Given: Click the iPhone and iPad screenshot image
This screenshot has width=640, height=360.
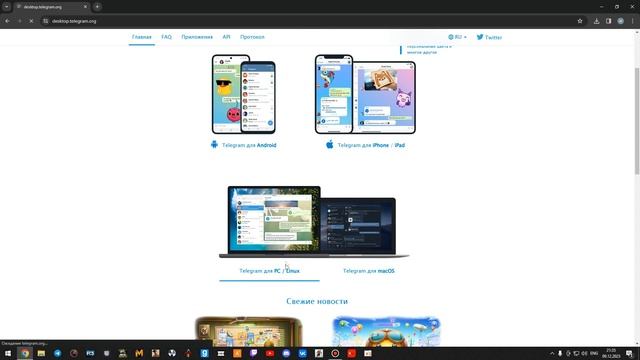Looking at the screenshot, I should pos(365,94).
